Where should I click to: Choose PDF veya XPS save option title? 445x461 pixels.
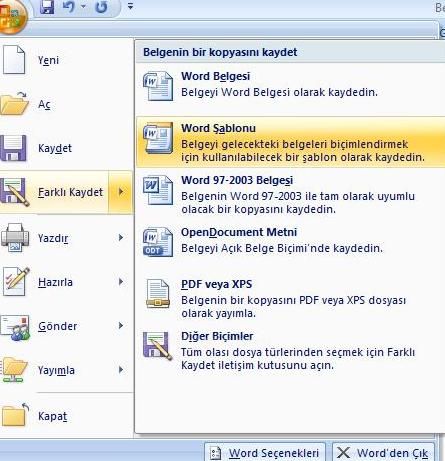pos(216,284)
